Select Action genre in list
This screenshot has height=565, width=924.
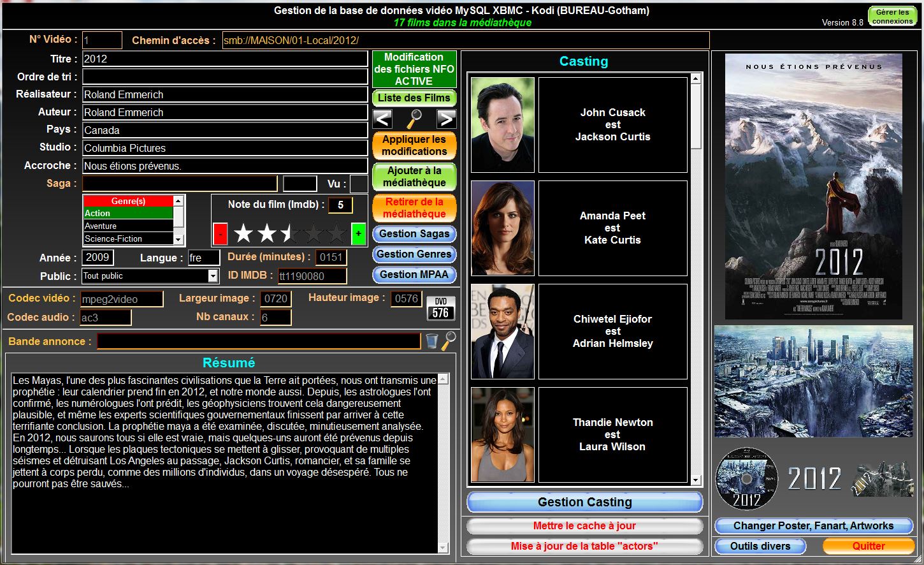pos(128,213)
